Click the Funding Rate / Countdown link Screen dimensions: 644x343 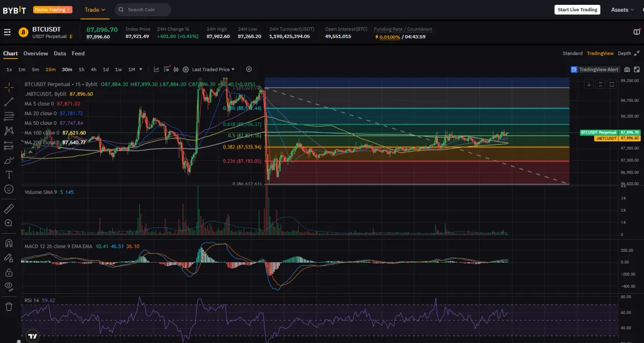coord(403,29)
